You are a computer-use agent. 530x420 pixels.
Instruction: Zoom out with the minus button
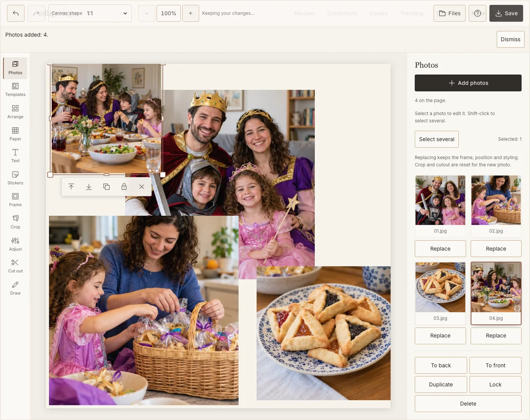147,13
